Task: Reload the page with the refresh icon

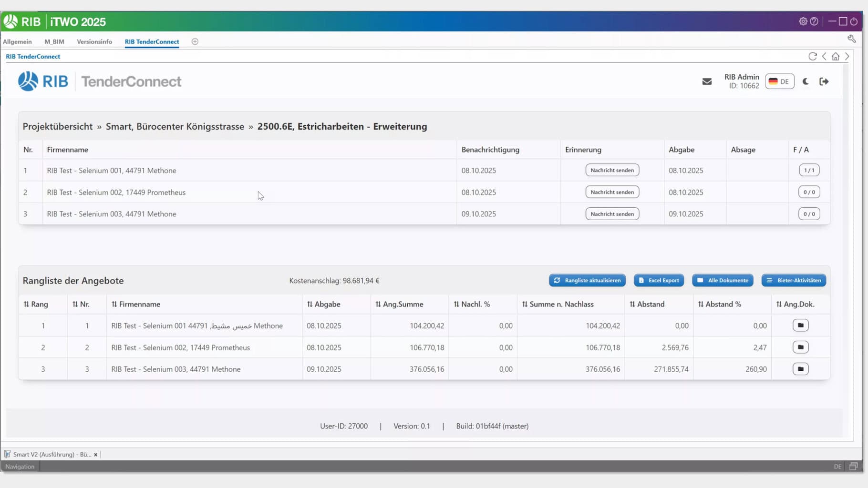Action: click(813, 56)
